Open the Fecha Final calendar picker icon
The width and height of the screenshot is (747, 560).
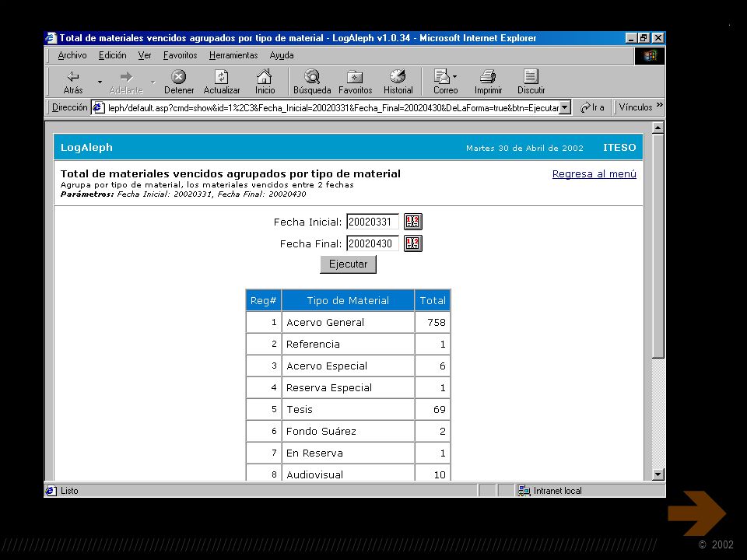click(412, 243)
